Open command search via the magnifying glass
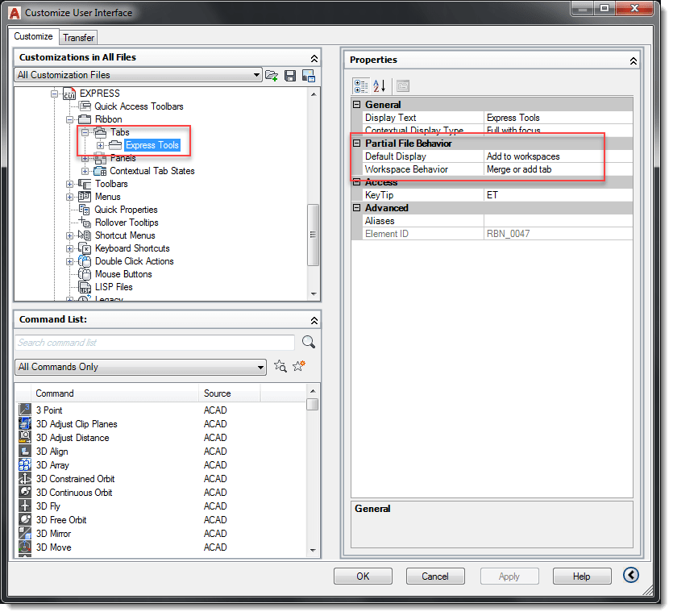The width and height of the screenshot is (673, 616). 307,342
